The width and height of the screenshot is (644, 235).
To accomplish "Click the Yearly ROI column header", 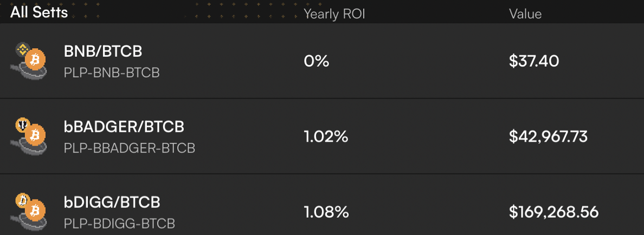I will (334, 15).
